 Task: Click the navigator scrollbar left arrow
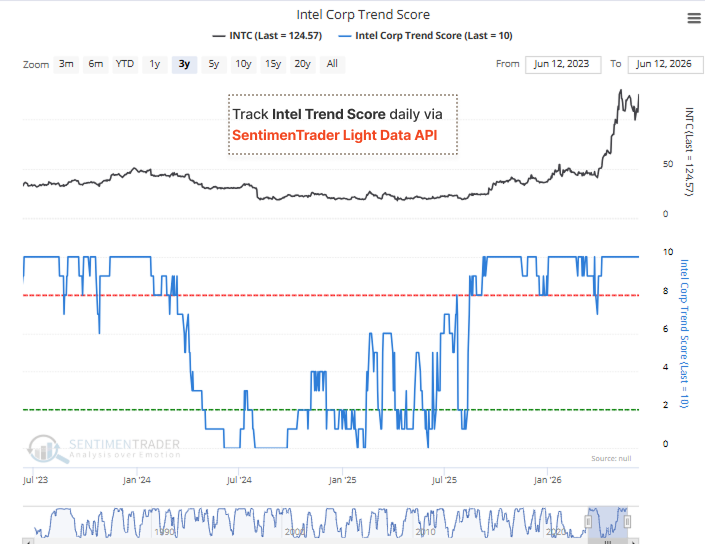[28, 541]
